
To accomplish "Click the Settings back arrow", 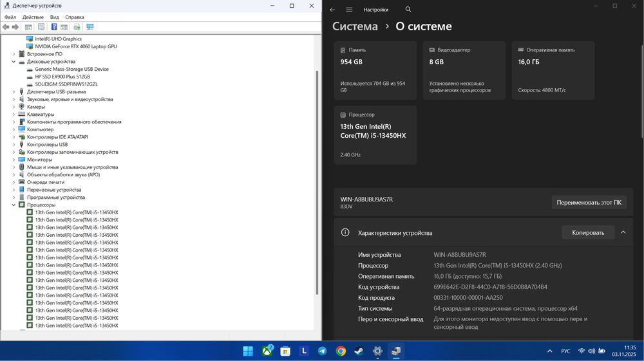I will pyautogui.click(x=332, y=10).
